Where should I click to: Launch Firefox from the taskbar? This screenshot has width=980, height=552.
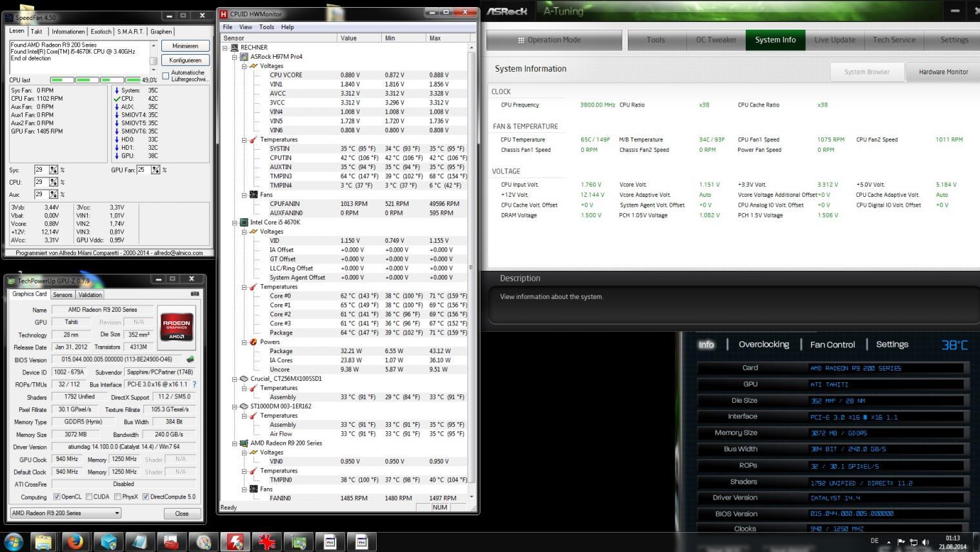(75, 542)
